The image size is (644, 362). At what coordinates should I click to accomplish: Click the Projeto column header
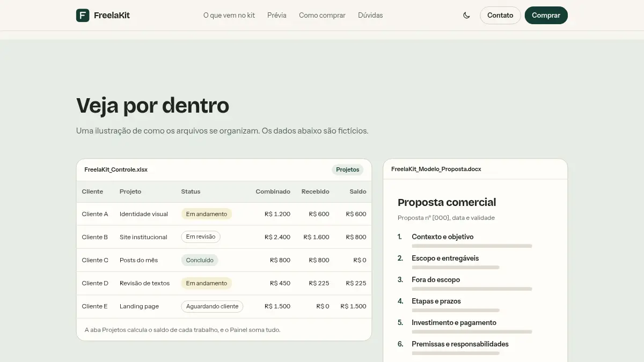click(x=130, y=191)
